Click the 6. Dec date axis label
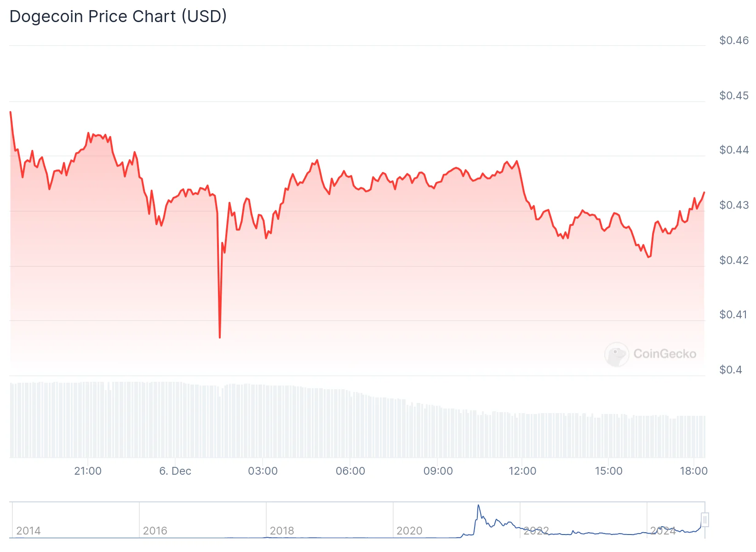The image size is (756, 552). coord(175,471)
